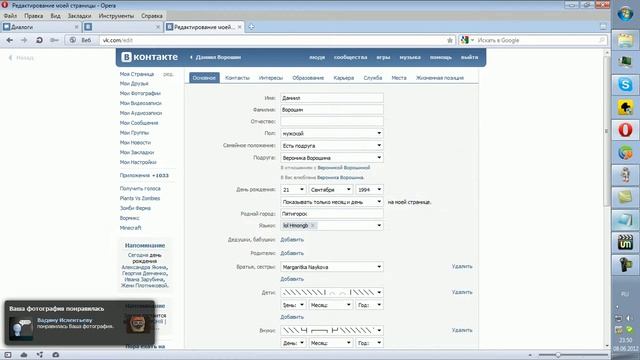Launch Skype from the taskbar
640x360 pixels.
point(625,84)
